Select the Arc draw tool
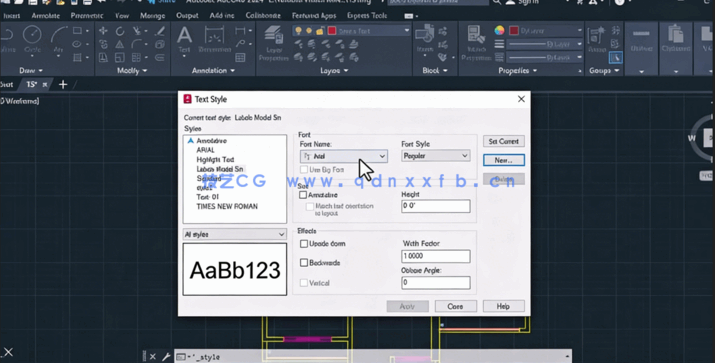 pyautogui.click(x=58, y=39)
